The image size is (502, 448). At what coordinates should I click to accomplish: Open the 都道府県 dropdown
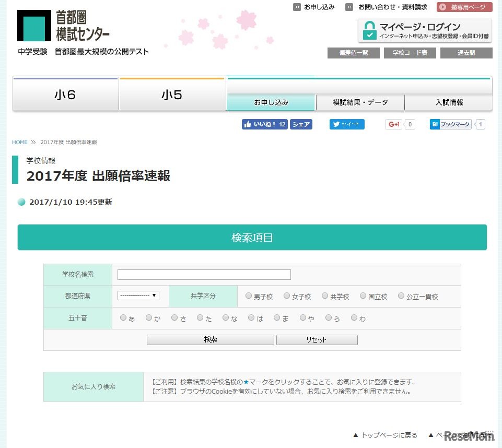click(x=138, y=296)
